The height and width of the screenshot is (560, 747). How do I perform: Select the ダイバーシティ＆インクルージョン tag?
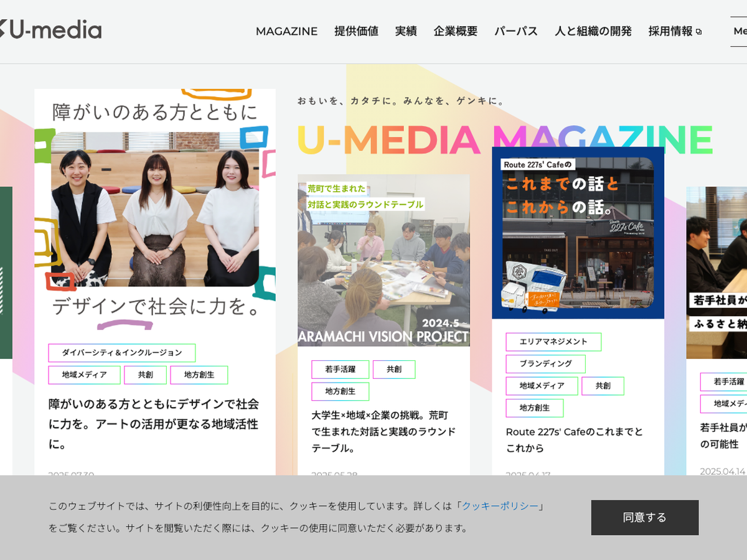pyautogui.click(x=122, y=353)
